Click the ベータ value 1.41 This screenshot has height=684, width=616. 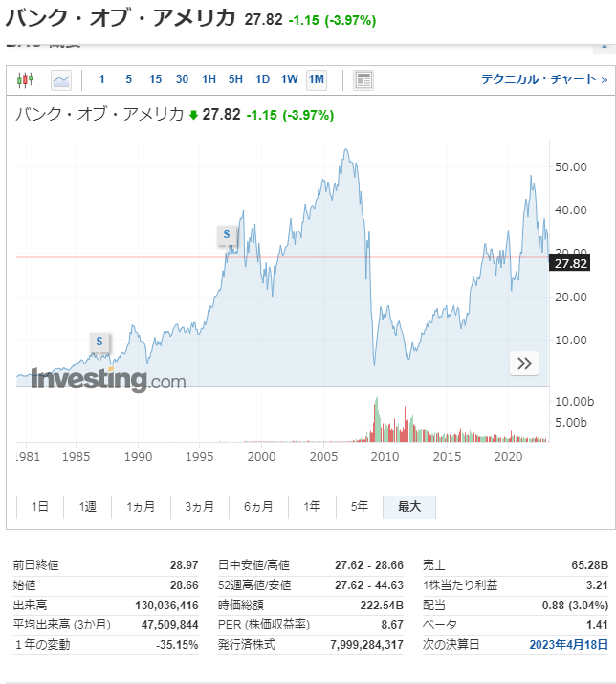click(x=597, y=625)
